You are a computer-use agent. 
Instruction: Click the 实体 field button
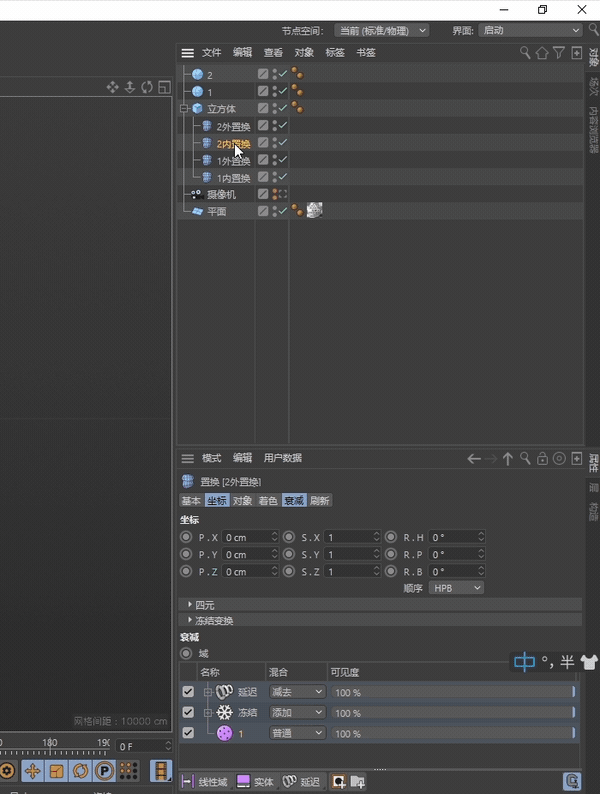pyautogui.click(x=256, y=782)
